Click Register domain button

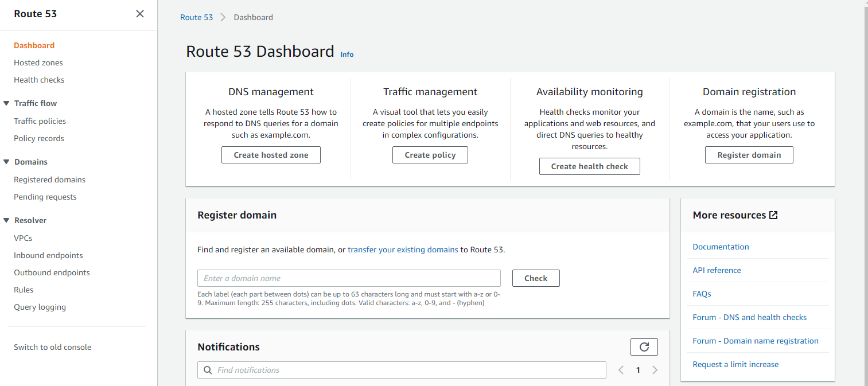click(x=749, y=155)
